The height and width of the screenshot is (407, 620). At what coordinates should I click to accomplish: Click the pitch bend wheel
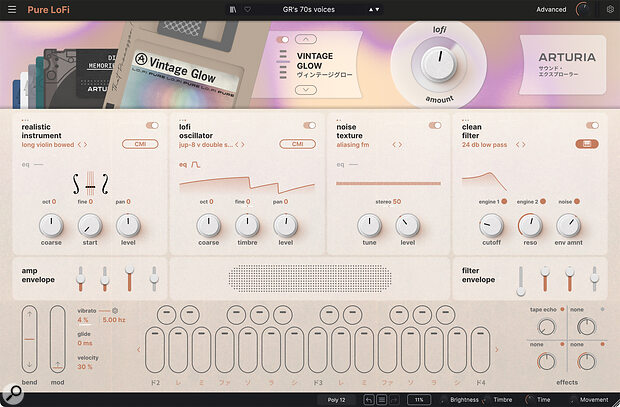(x=30, y=339)
